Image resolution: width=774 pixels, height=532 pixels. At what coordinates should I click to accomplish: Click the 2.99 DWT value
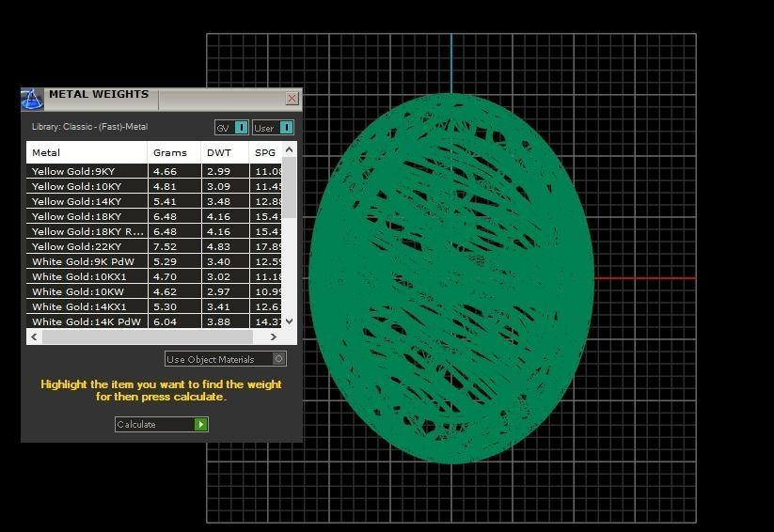tap(219, 172)
